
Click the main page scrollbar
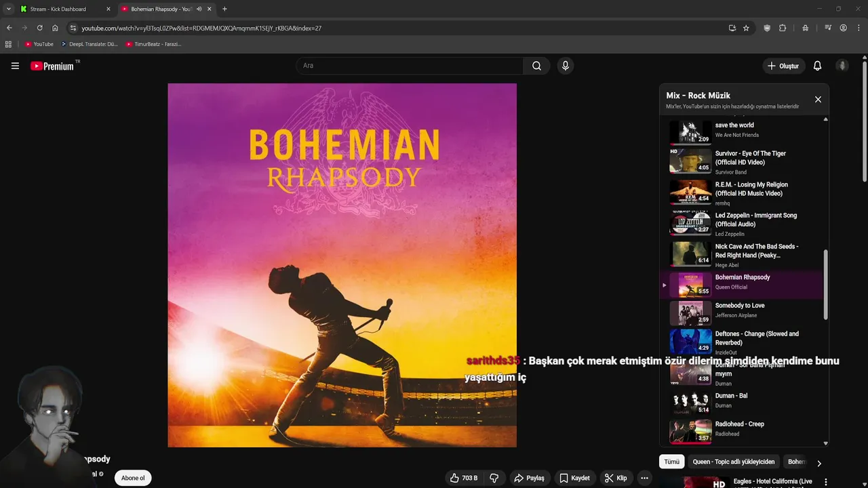(x=865, y=122)
